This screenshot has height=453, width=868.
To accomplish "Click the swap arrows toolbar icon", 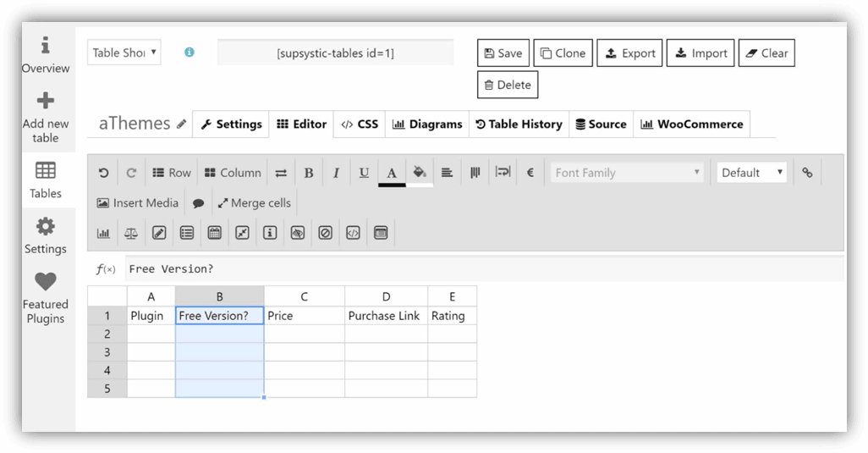I will (x=281, y=173).
